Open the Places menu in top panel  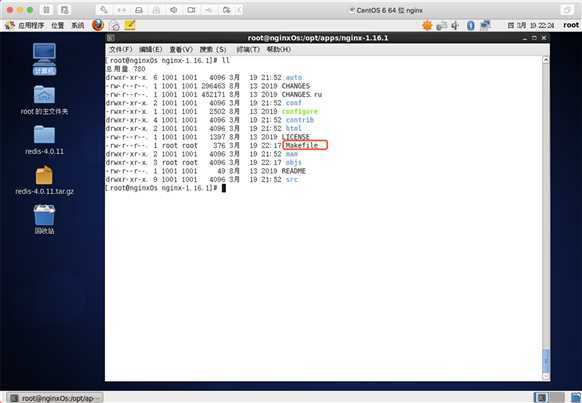coord(58,25)
